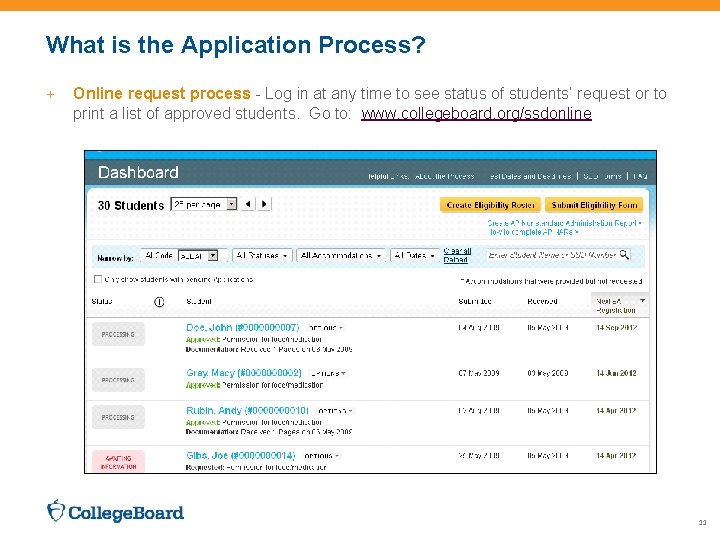Open How to complete AP NARs link
720x540 pixels.
[534, 232]
